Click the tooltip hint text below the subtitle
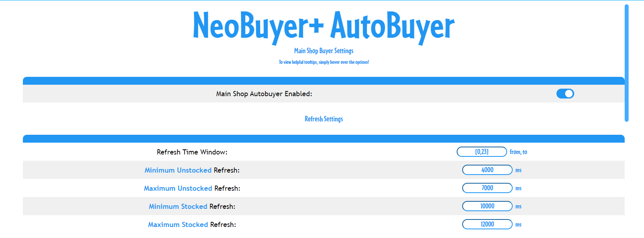This screenshot has height=238, width=644. pyautogui.click(x=323, y=62)
